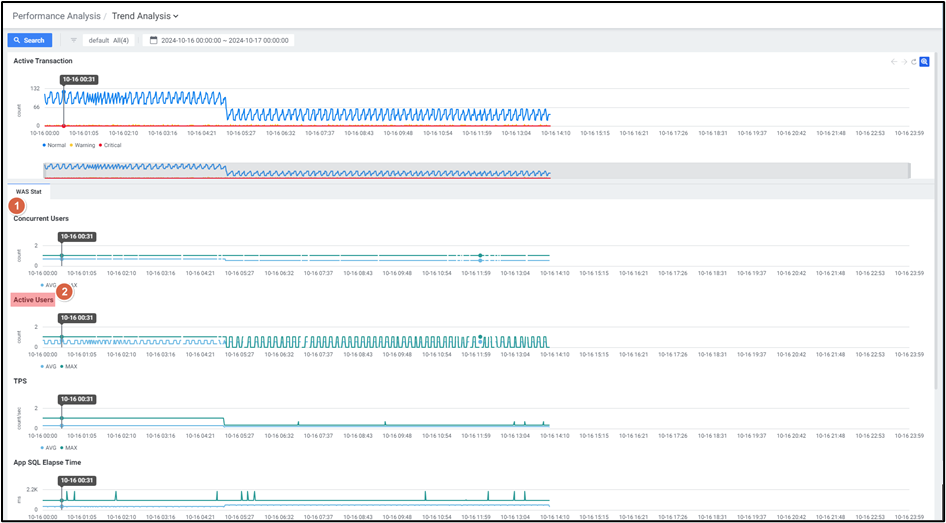Click the range navigator under Active Transaction

(x=475, y=171)
